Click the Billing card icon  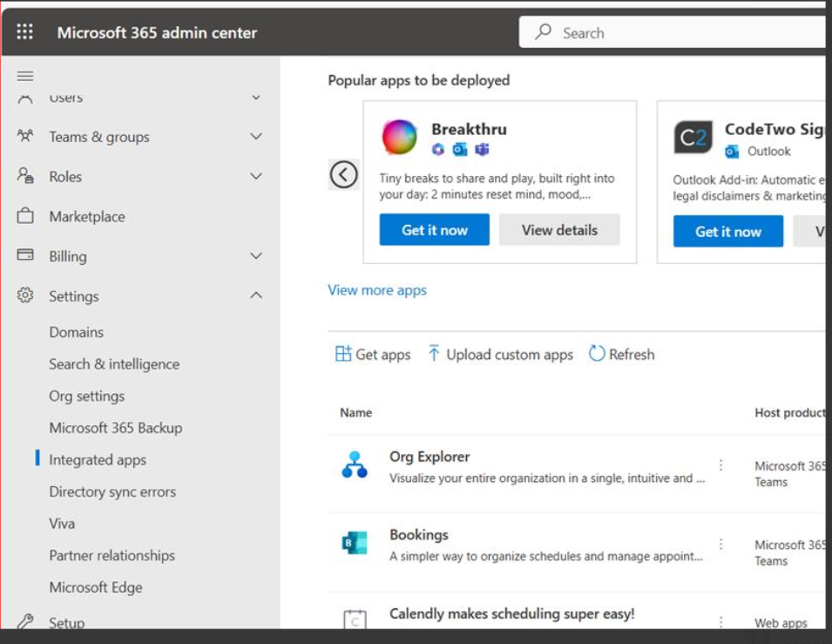point(25,254)
